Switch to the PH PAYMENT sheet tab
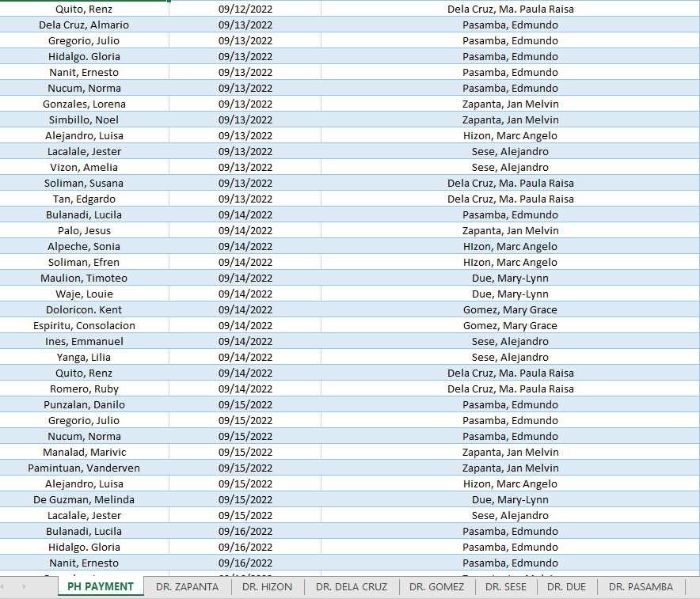 (101, 586)
